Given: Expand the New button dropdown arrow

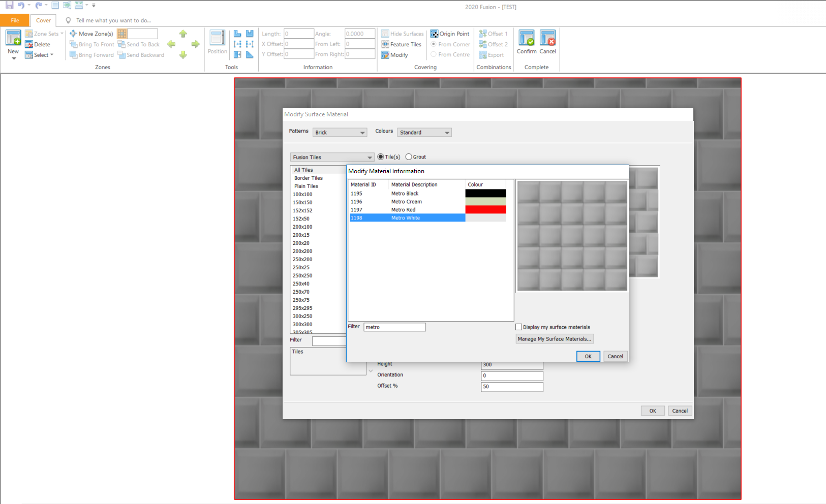Looking at the screenshot, I should tap(14, 58).
